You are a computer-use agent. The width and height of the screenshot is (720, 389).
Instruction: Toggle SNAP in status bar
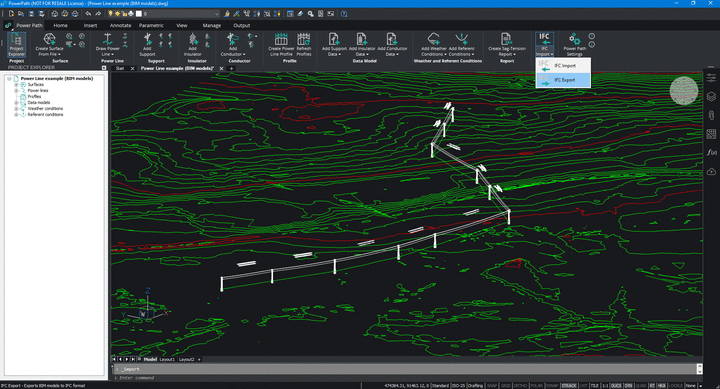coord(492,386)
